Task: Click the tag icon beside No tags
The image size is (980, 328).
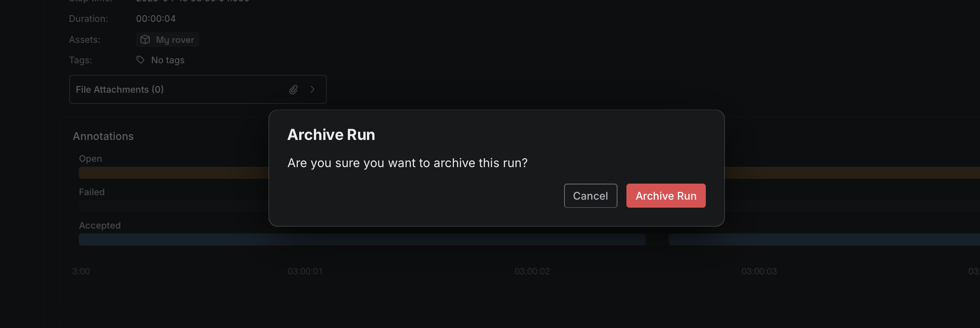Action: (x=140, y=60)
